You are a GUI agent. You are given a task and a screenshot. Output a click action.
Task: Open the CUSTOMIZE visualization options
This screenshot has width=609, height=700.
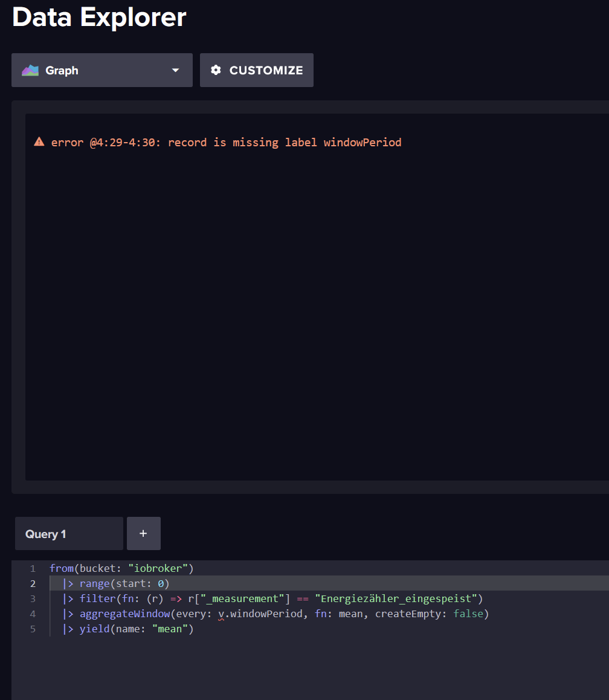[256, 70]
